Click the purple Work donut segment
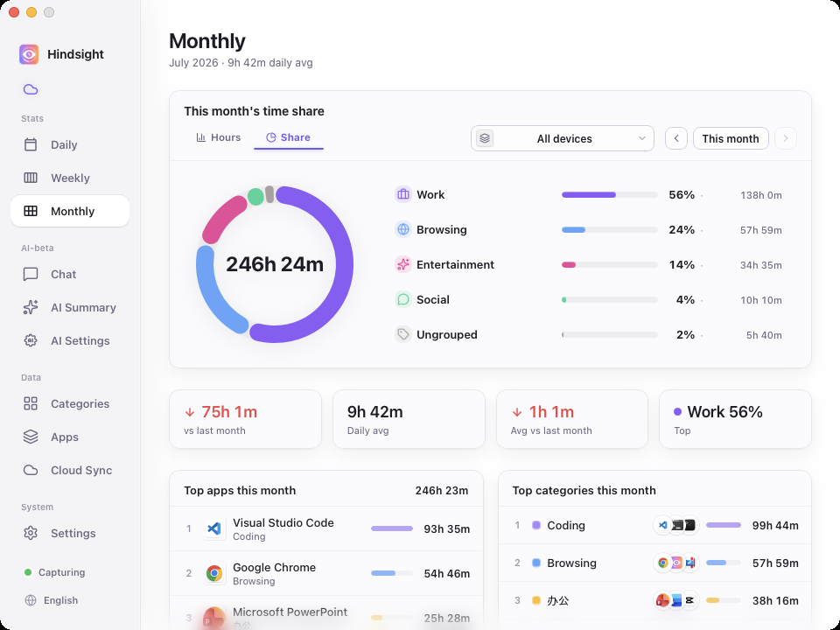 (343, 263)
